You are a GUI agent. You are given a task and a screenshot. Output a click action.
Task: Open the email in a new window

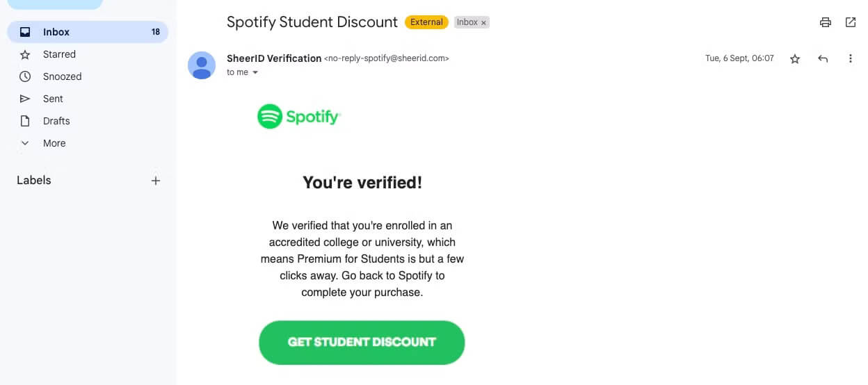(850, 22)
